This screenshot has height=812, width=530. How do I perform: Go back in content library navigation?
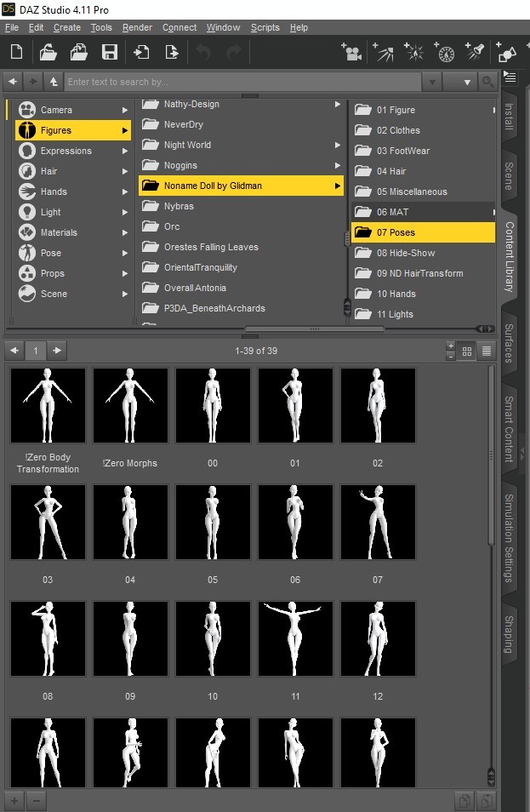13,82
